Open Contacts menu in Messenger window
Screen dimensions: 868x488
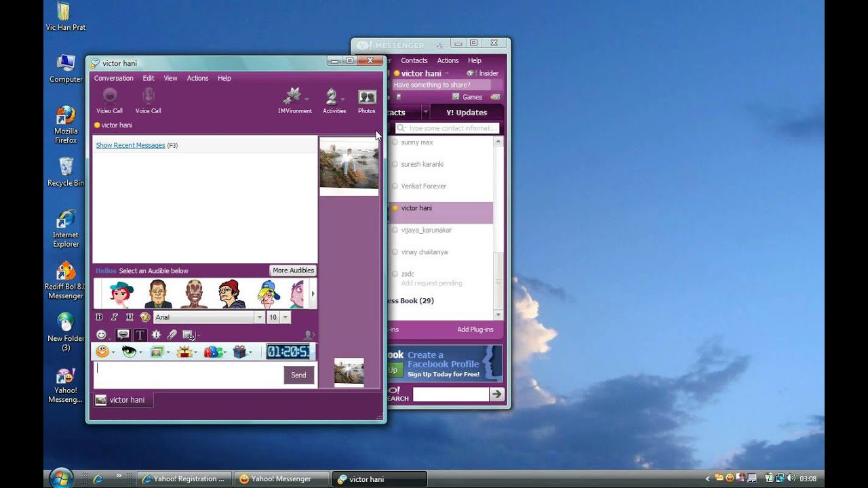click(414, 60)
